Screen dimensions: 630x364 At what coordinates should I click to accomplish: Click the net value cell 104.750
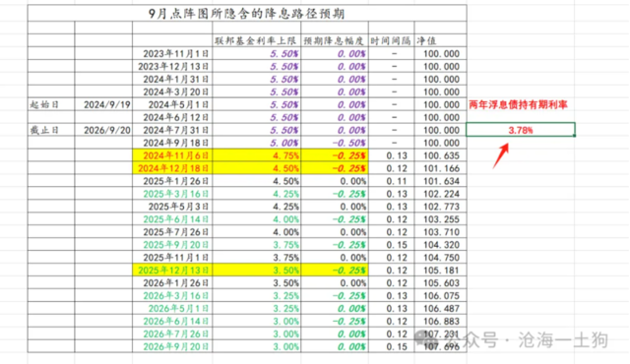pos(440,258)
